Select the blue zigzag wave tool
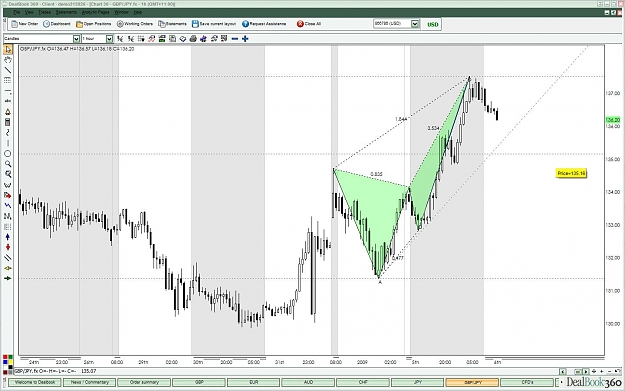625x391 pixels. click(x=8, y=206)
